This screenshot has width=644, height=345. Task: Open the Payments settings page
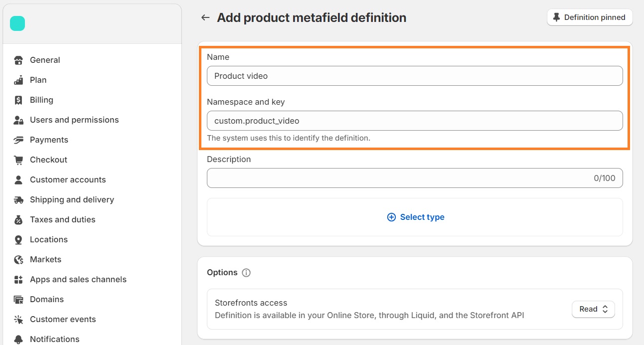[x=49, y=140]
